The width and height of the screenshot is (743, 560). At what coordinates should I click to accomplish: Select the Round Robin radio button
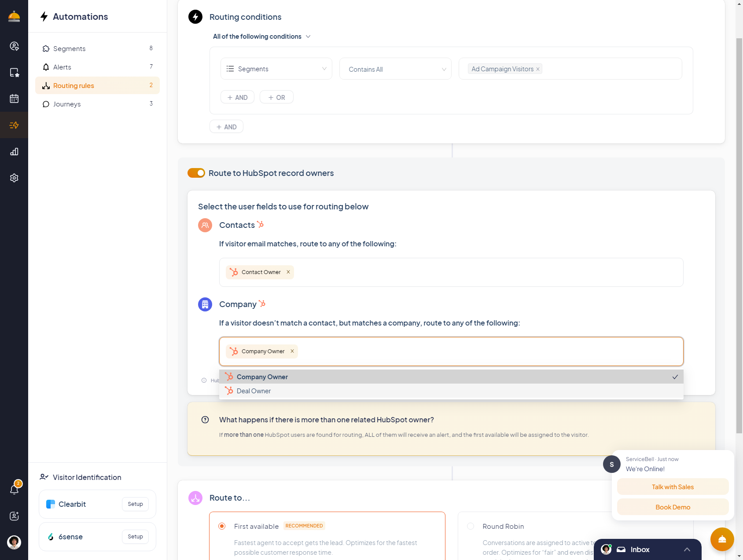click(471, 526)
